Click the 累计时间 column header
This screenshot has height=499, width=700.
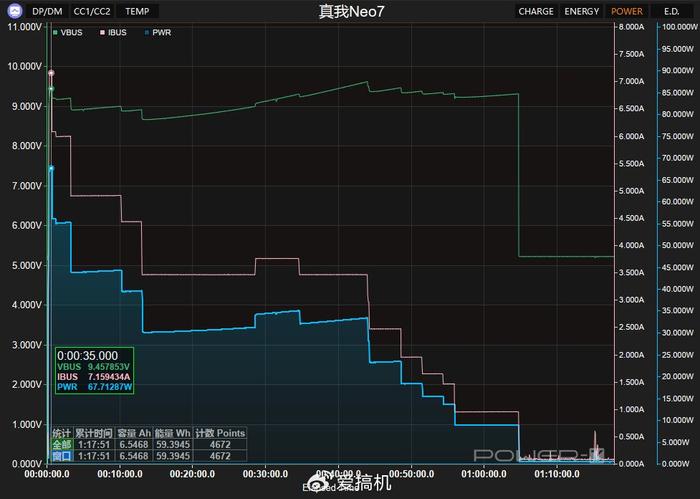[93, 433]
